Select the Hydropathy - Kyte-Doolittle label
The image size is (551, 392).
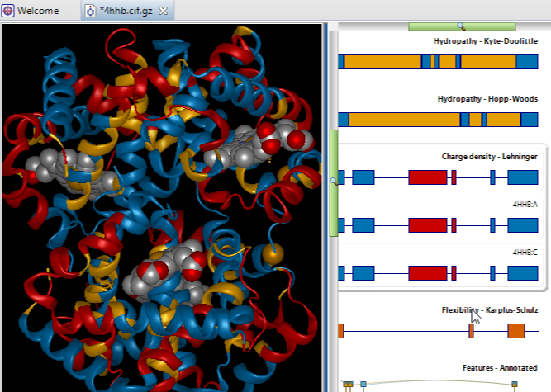[x=486, y=41]
